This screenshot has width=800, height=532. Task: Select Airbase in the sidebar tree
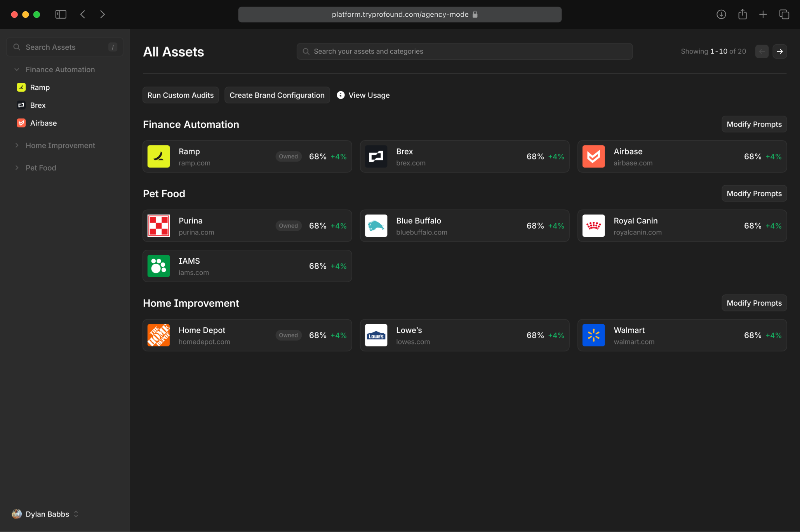43,123
